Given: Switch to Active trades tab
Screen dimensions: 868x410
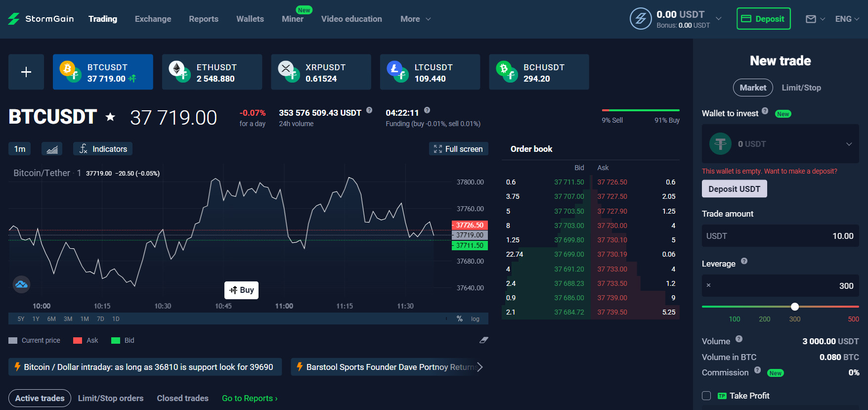Looking at the screenshot, I should coord(40,398).
